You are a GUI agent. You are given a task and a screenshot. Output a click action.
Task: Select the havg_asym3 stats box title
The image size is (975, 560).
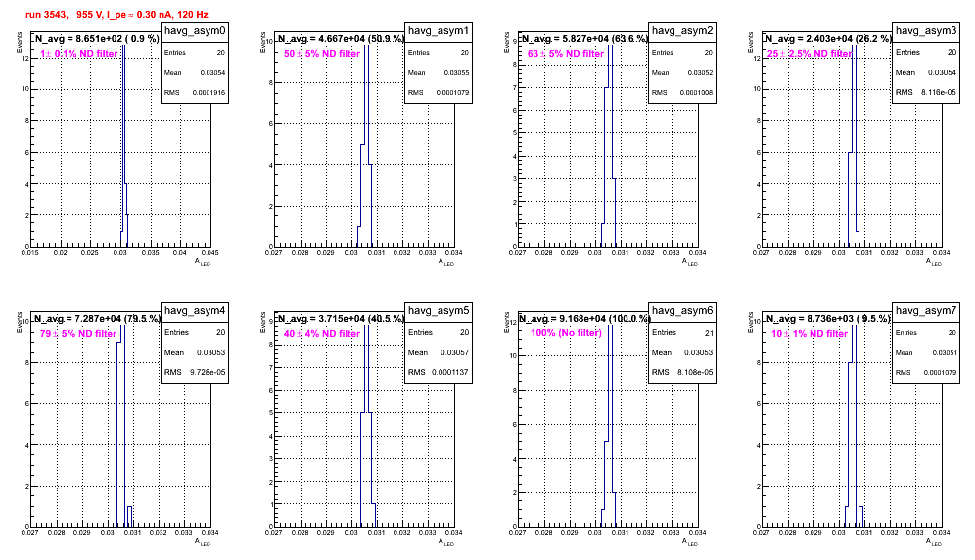926,31
